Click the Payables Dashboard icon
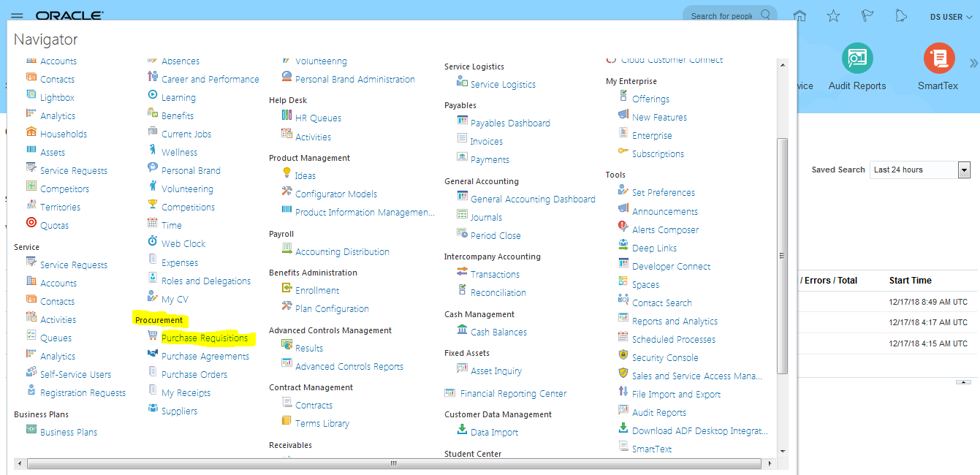 tap(462, 121)
